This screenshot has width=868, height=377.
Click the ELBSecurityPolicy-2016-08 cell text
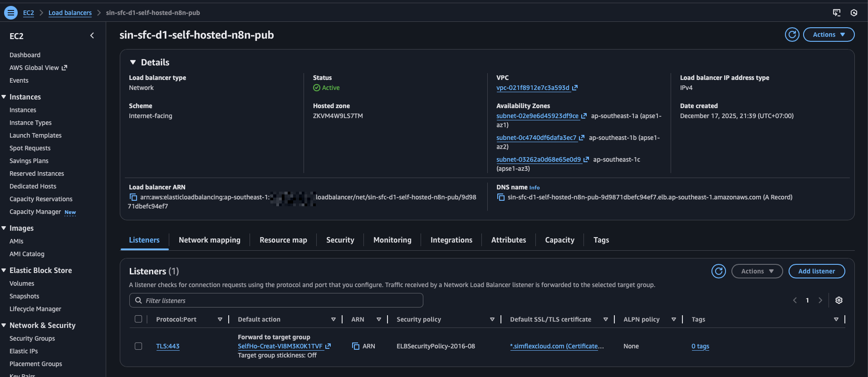pyautogui.click(x=436, y=346)
